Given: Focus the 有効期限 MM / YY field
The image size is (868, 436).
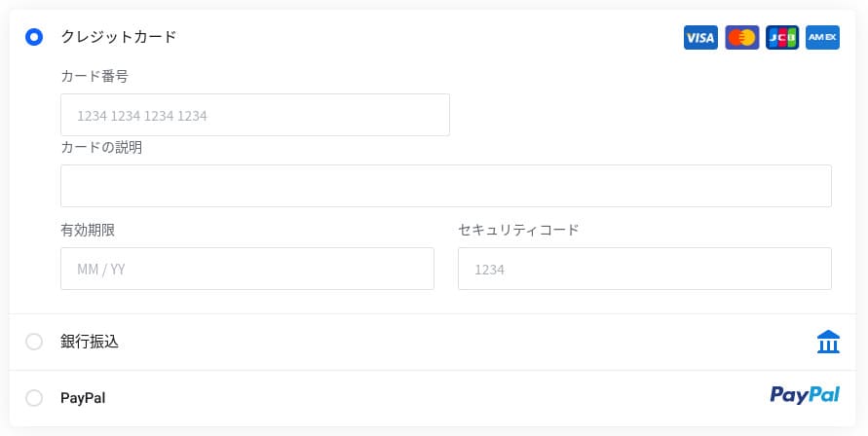Looking at the screenshot, I should [247, 269].
